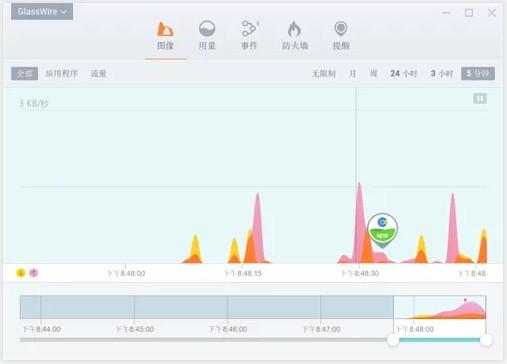Switch to the 应用程序 applications view
Viewport: 507px width, 364px height.
click(62, 74)
